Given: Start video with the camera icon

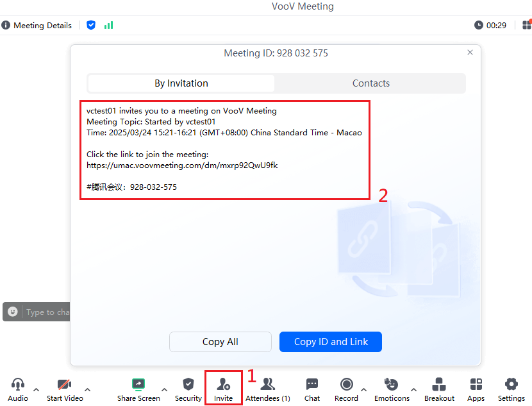Looking at the screenshot, I should tap(65, 385).
